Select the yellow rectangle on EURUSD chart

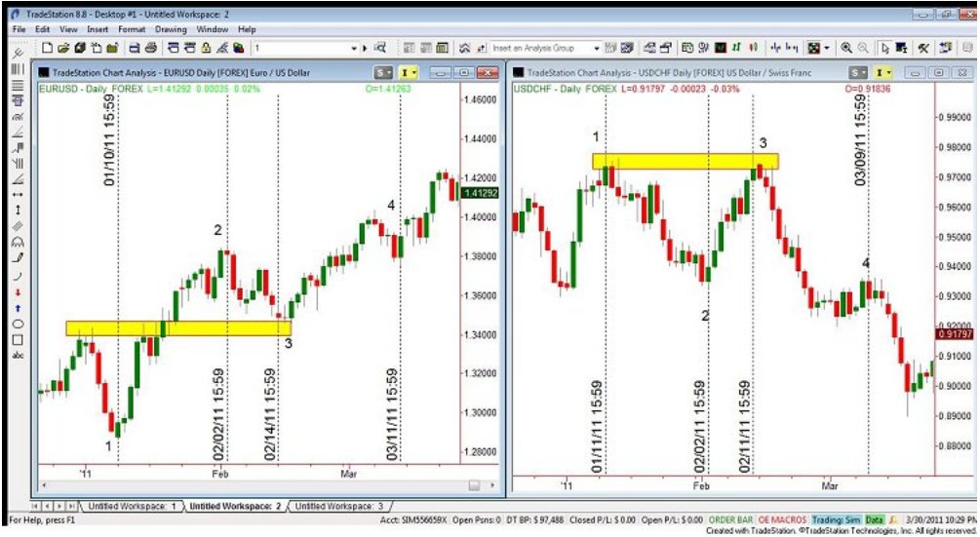tap(178, 328)
